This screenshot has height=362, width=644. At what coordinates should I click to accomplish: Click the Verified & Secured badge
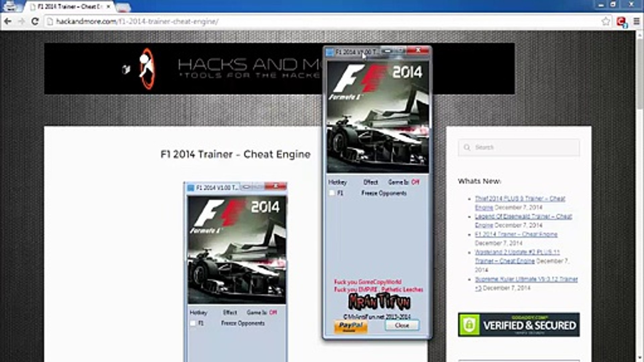pos(519,325)
